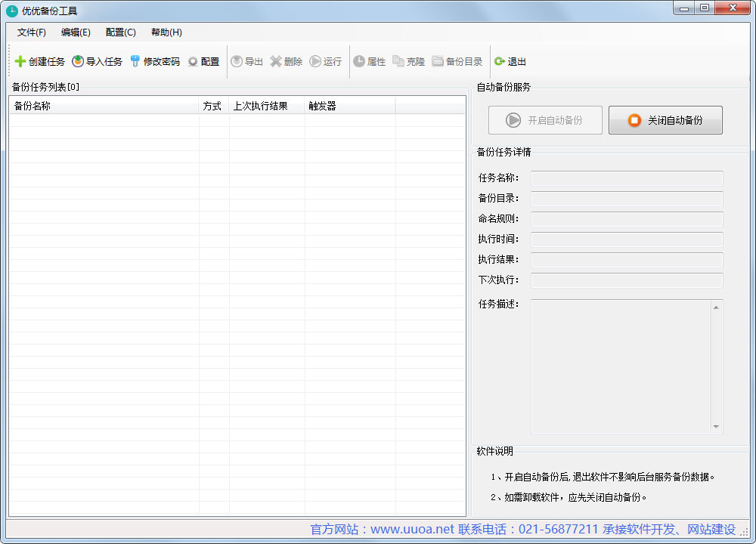The image size is (756, 544).
Task: Click the disabled 开启自动备份 button
Action: (x=545, y=119)
